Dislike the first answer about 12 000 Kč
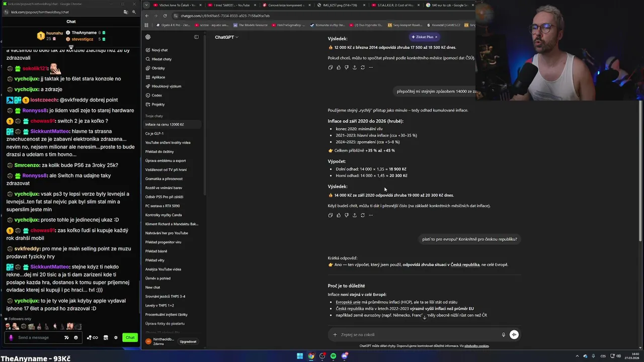The width and height of the screenshot is (644, 362). click(x=346, y=67)
